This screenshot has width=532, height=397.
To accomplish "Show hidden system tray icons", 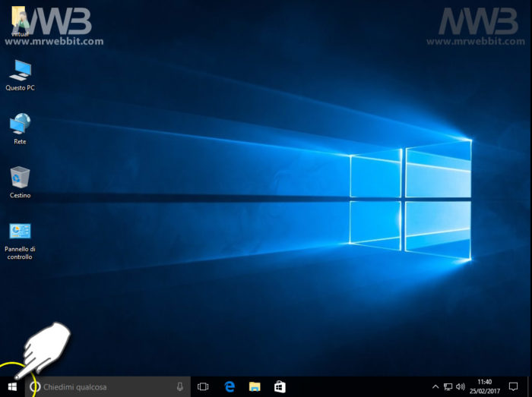I will pos(435,386).
